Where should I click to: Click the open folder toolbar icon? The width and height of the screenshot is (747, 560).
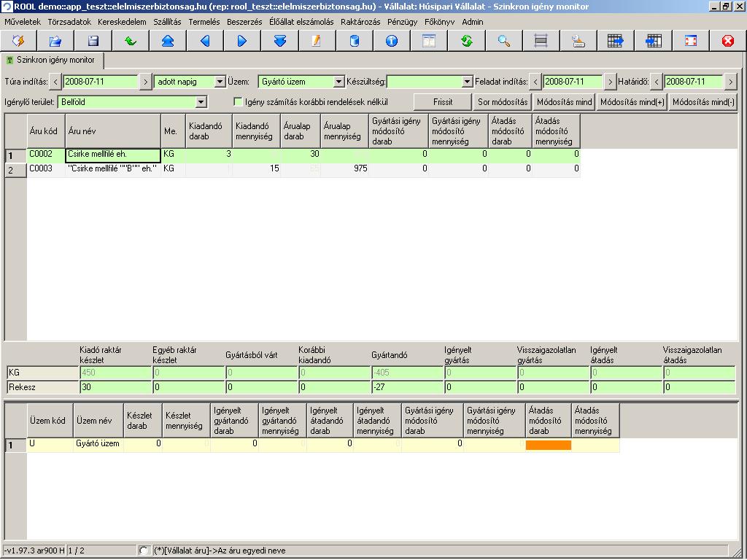pos(55,41)
